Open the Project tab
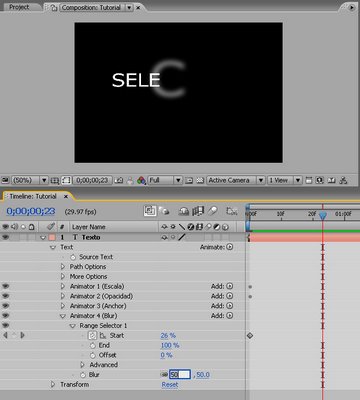Image resolution: width=360 pixels, height=400 pixels. point(19,7)
